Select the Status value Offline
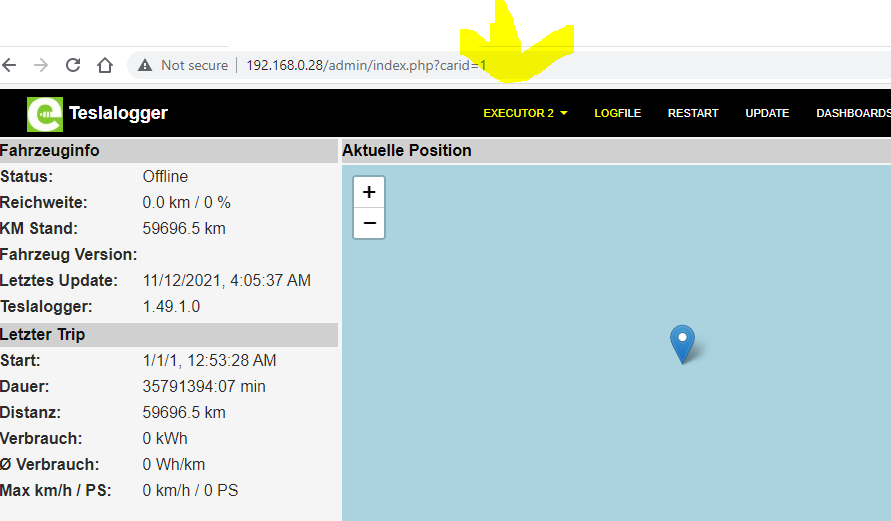This screenshot has height=521, width=891. (165, 177)
